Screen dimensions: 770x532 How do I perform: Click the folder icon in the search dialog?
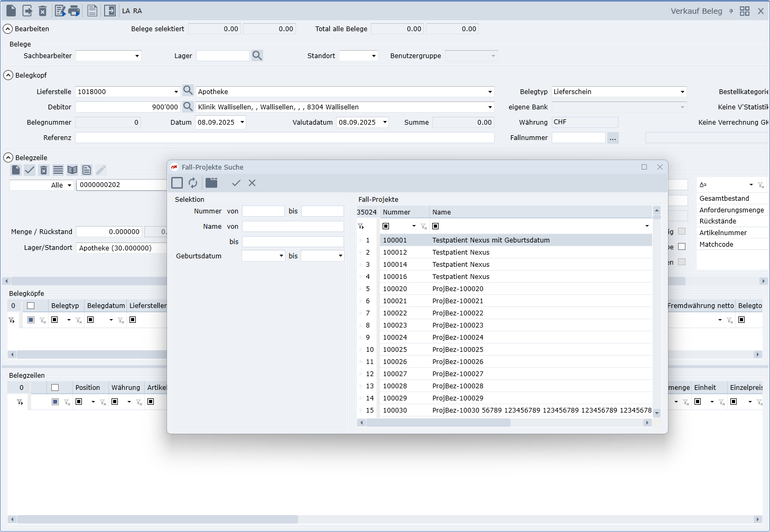[x=211, y=183]
